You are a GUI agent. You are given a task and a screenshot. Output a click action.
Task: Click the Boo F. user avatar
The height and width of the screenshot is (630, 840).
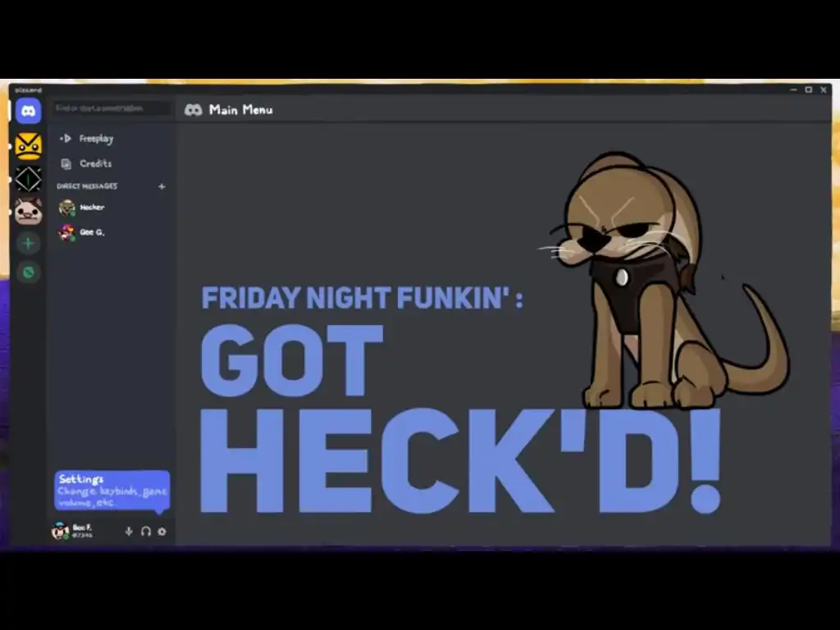point(60,531)
